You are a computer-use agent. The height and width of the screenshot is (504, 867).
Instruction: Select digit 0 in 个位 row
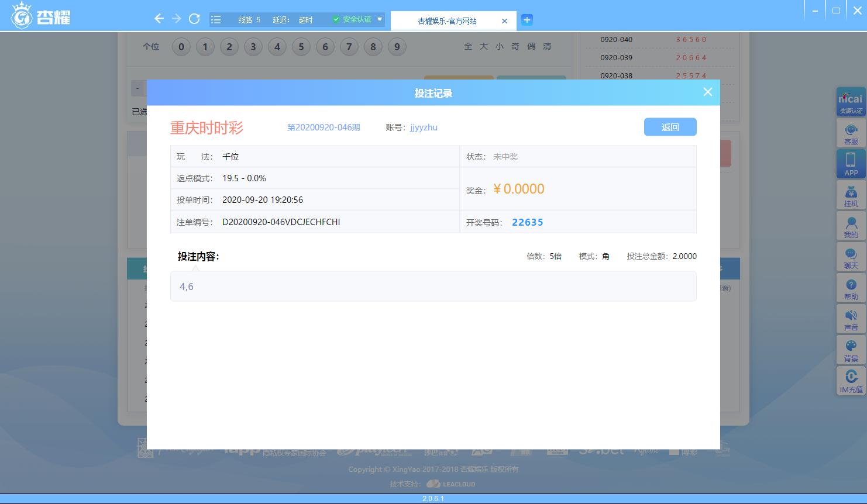click(181, 47)
